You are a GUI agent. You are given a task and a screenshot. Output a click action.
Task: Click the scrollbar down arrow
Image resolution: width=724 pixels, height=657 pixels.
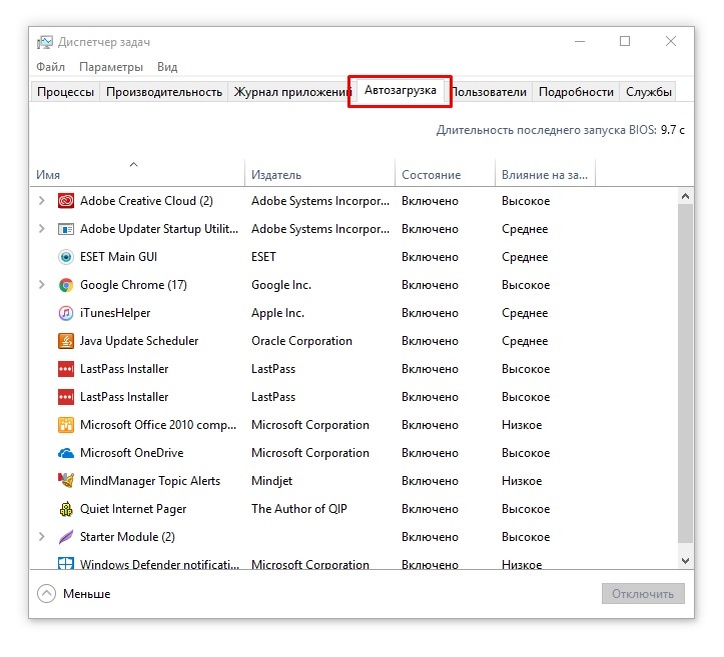pyautogui.click(x=685, y=561)
